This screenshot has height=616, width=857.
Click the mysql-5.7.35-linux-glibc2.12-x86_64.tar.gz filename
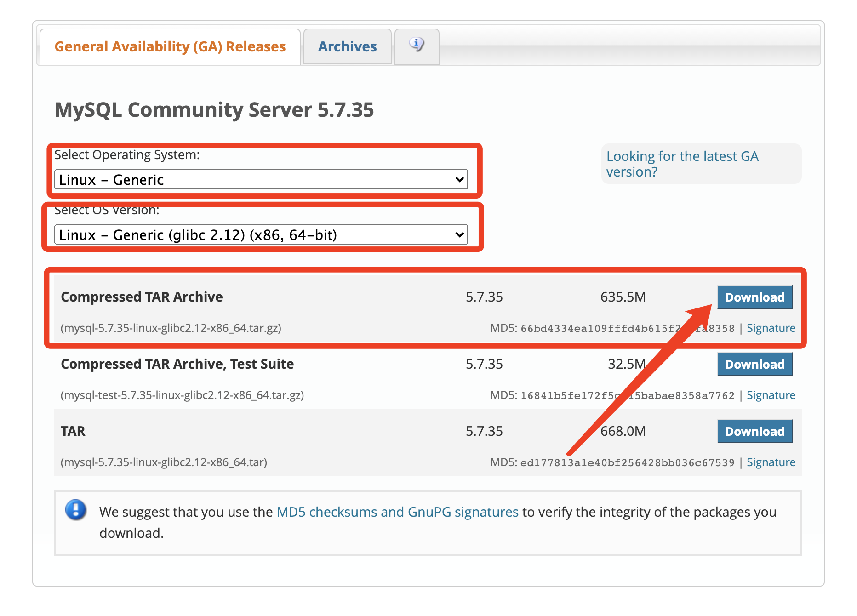pos(171,328)
